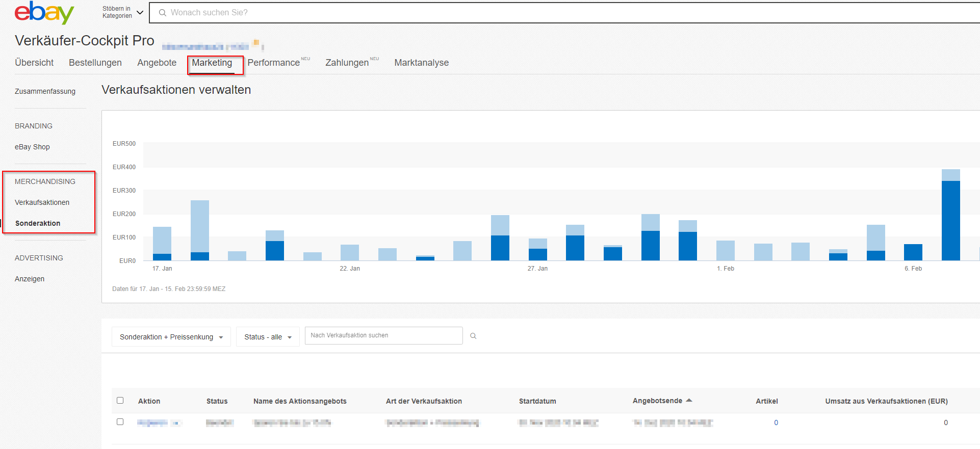980x449 pixels.
Task: Sort by the Angebotsende column header
Action: [657, 401]
